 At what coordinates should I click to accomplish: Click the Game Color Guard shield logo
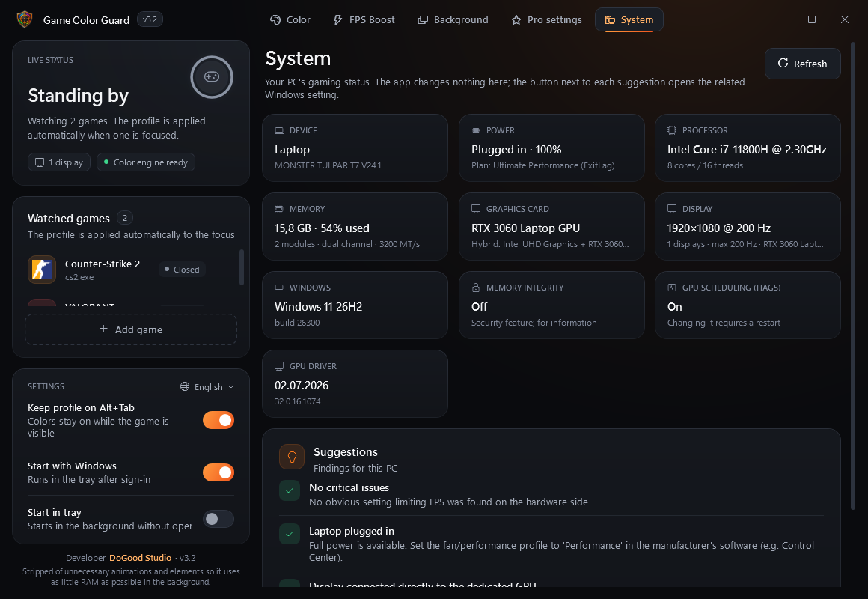[x=25, y=19]
